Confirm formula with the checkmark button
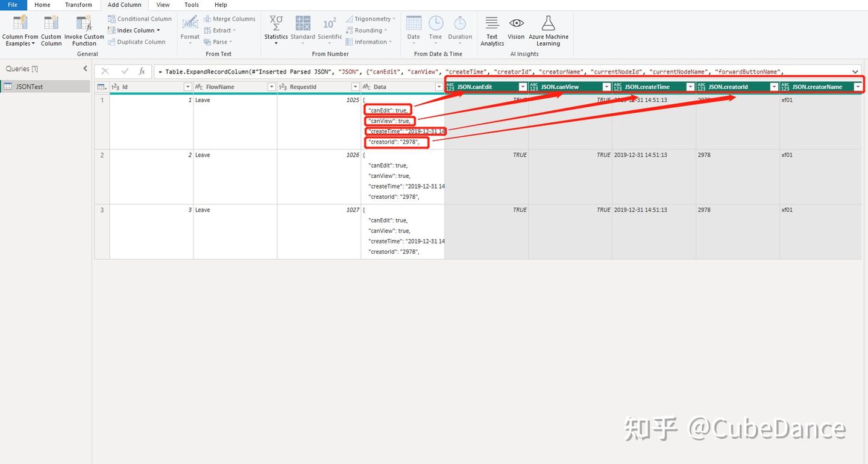Screen dimensions: 868x464 125,71
